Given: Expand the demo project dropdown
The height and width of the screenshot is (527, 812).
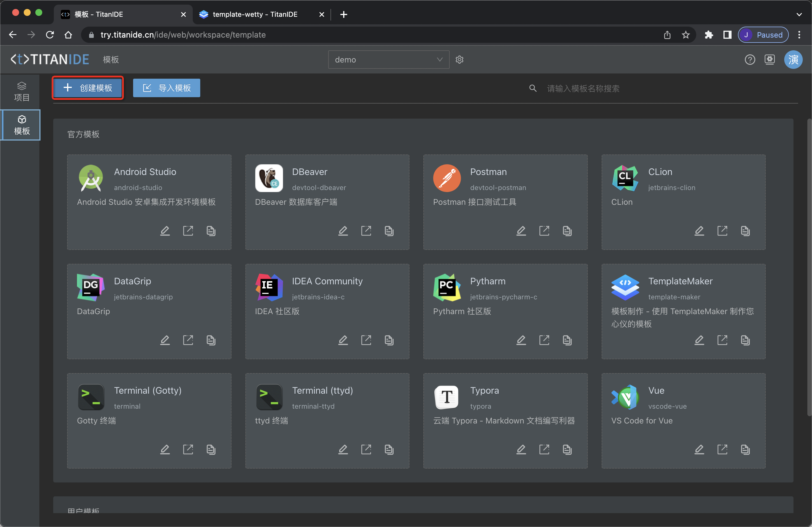Looking at the screenshot, I should click(388, 60).
